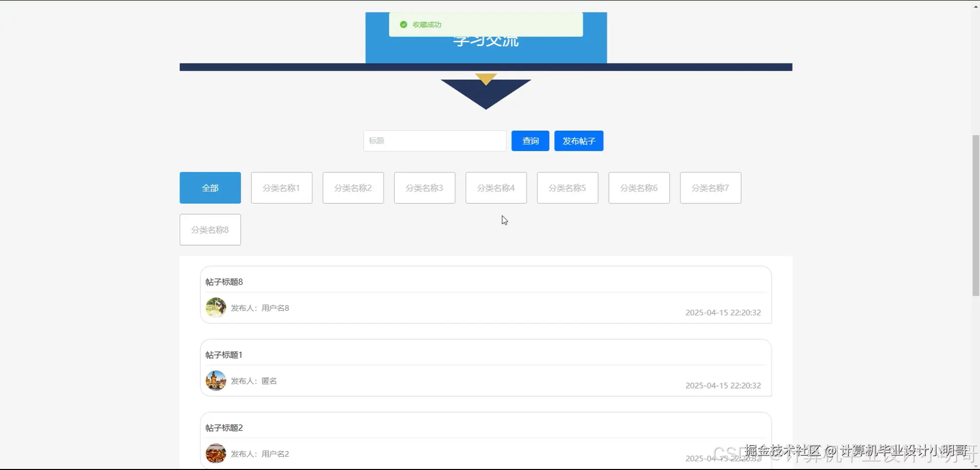Click the avatar image beside 用户名8
The width and height of the screenshot is (980, 470).
216,307
